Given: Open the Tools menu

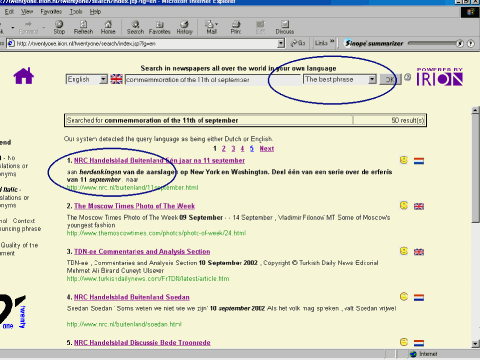Looking at the screenshot, I should point(76,12).
